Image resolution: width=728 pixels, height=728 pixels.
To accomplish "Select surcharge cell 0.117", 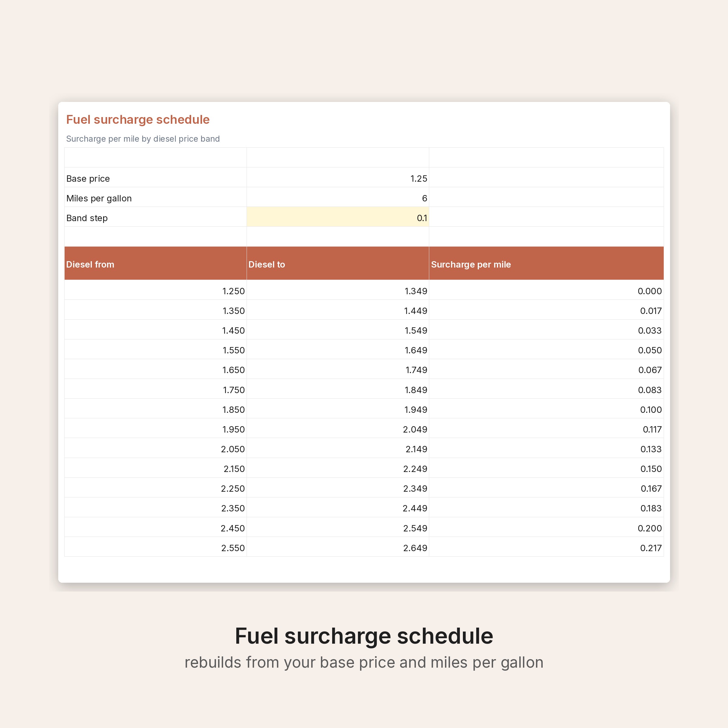I will tap(546, 428).
